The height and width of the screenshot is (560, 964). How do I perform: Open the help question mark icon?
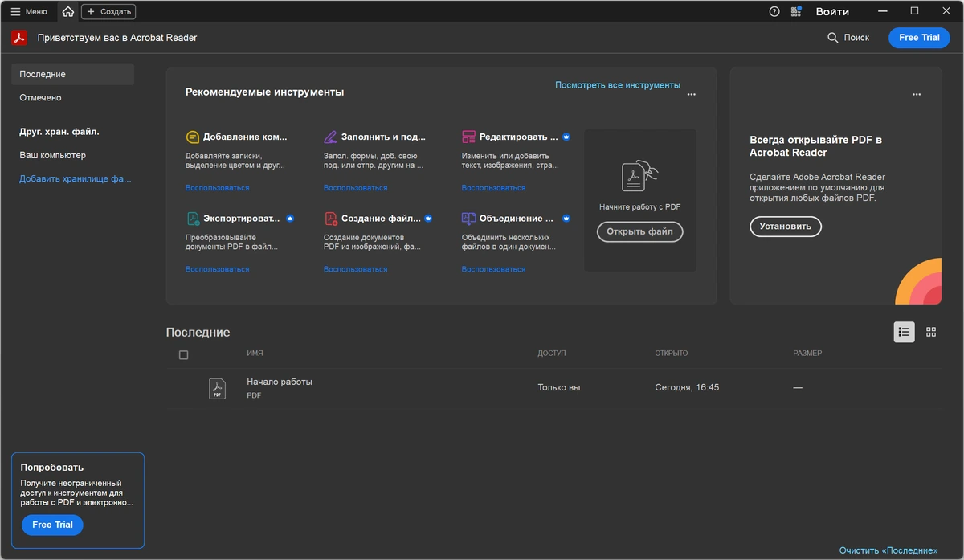774,11
